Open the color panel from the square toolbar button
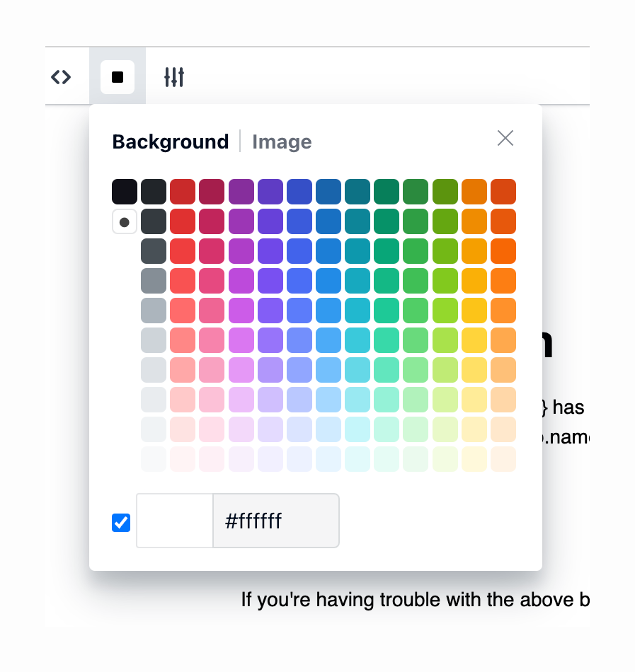The width and height of the screenshot is (635, 672). coord(118,76)
